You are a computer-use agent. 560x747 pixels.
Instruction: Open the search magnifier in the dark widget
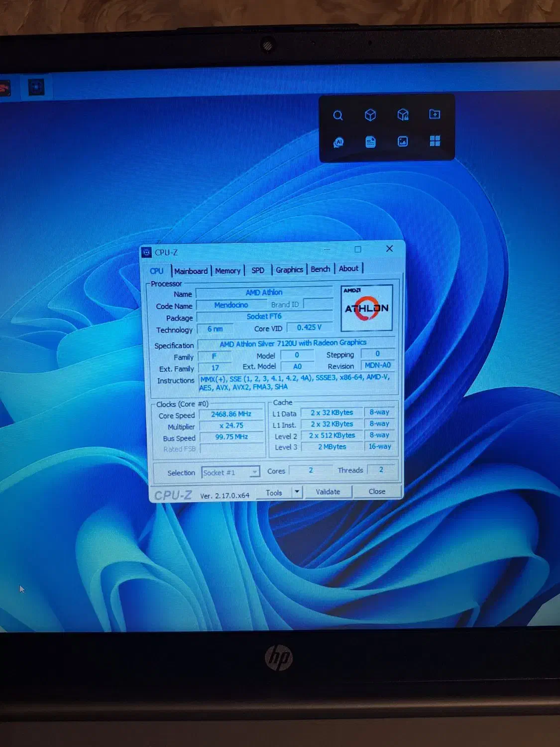pyautogui.click(x=338, y=116)
